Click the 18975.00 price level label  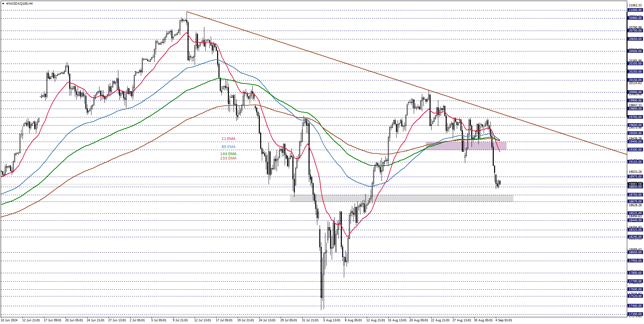[635, 177]
